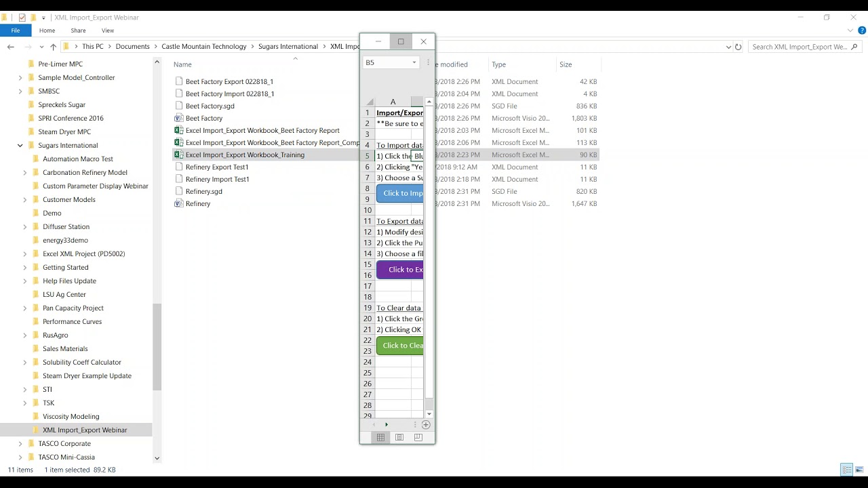Select Page Break Preview icon in Excel
This screenshot has height=488, width=868.
418,437
